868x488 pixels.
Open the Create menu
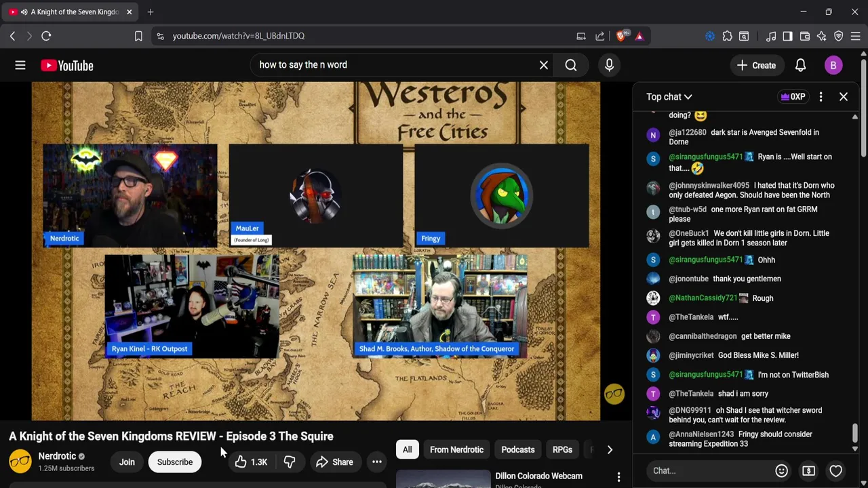756,65
